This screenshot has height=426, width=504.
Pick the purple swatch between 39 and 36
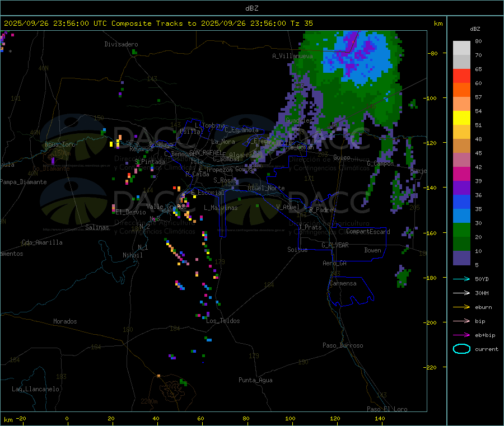pos(461,188)
